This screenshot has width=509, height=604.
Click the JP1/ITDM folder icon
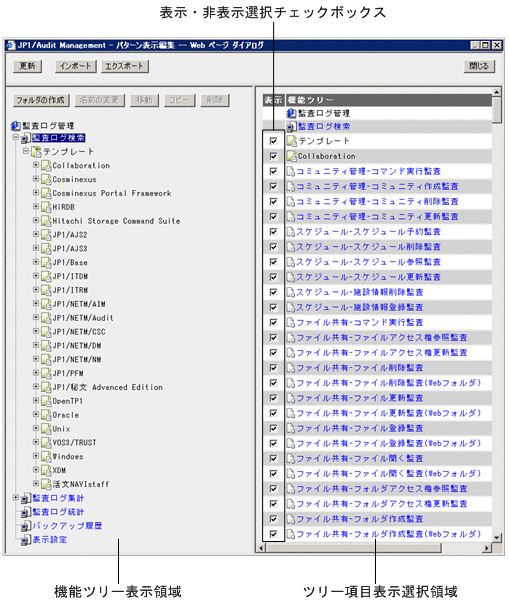46,277
